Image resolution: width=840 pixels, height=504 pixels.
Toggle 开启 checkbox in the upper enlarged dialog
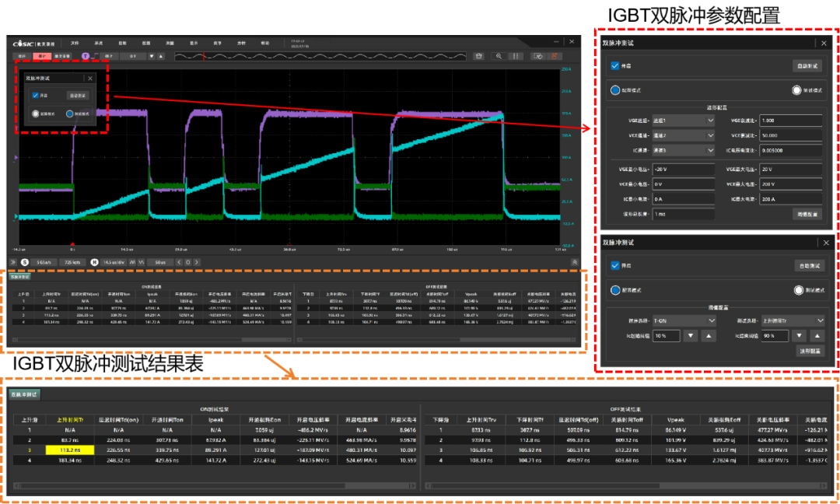pos(615,66)
